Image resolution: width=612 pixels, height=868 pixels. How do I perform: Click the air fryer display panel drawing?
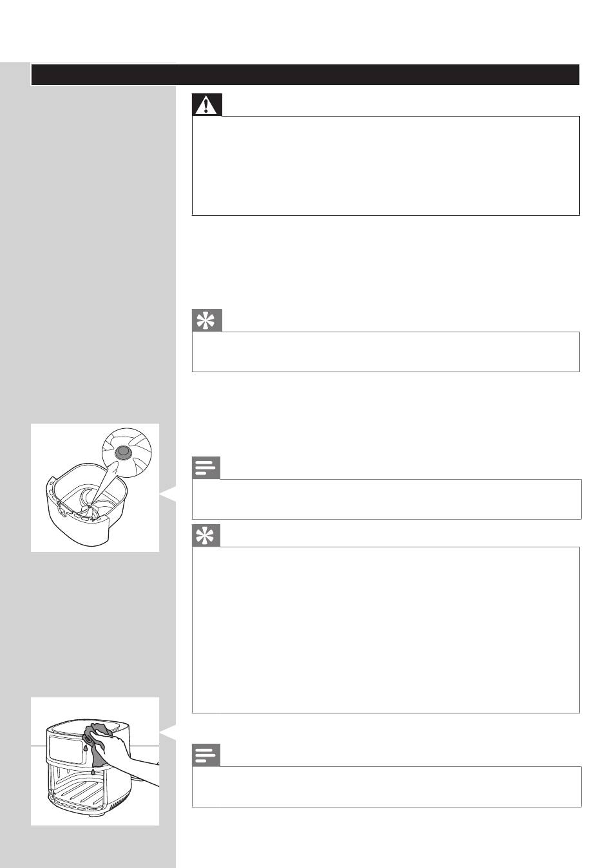[x=65, y=750]
